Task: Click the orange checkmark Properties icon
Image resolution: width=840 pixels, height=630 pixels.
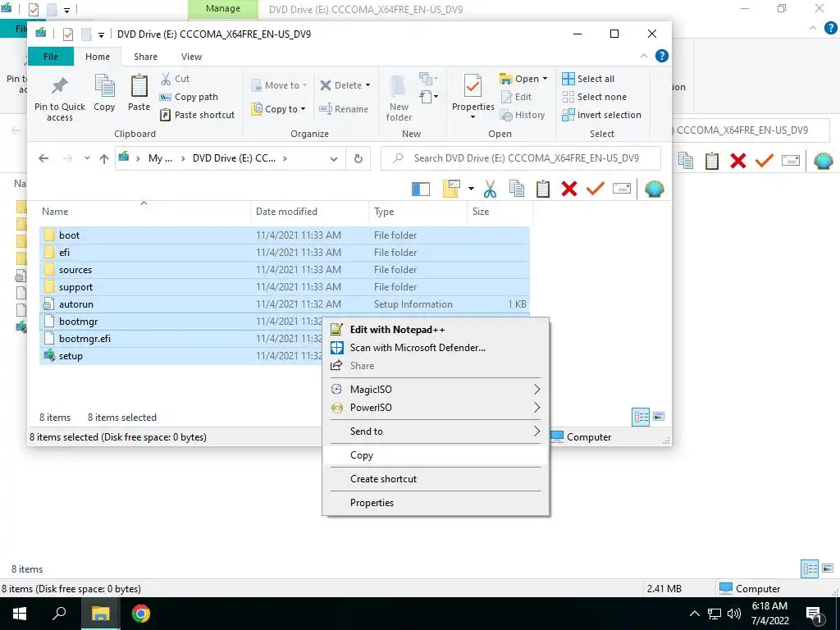Action: click(x=596, y=189)
